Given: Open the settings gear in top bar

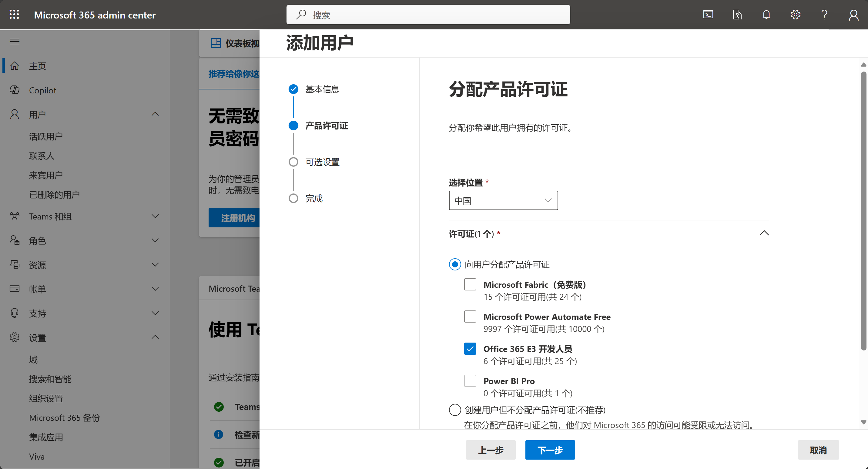Looking at the screenshot, I should click(796, 15).
